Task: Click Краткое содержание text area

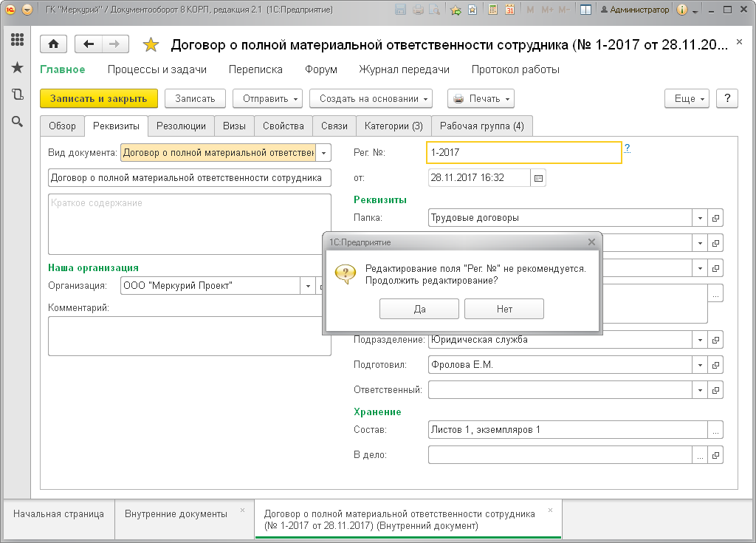Action: (x=190, y=224)
